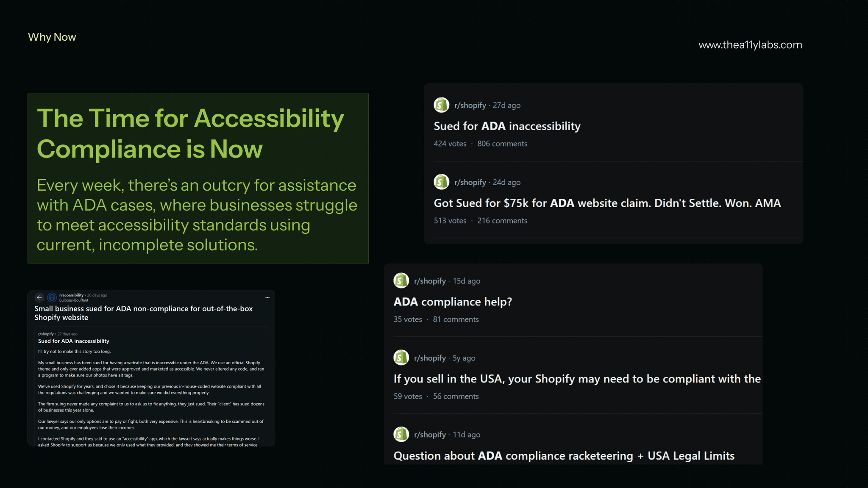This screenshot has height=488, width=868.
Task: Click the paragraph starting 'We've used Shopify for years'
Action: [x=150, y=390]
